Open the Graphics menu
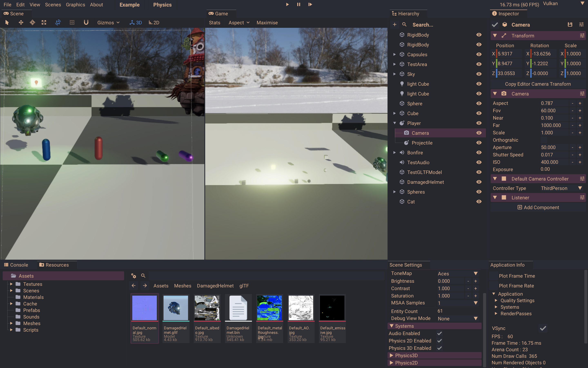The image size is (588, 368). pos(75,5)
